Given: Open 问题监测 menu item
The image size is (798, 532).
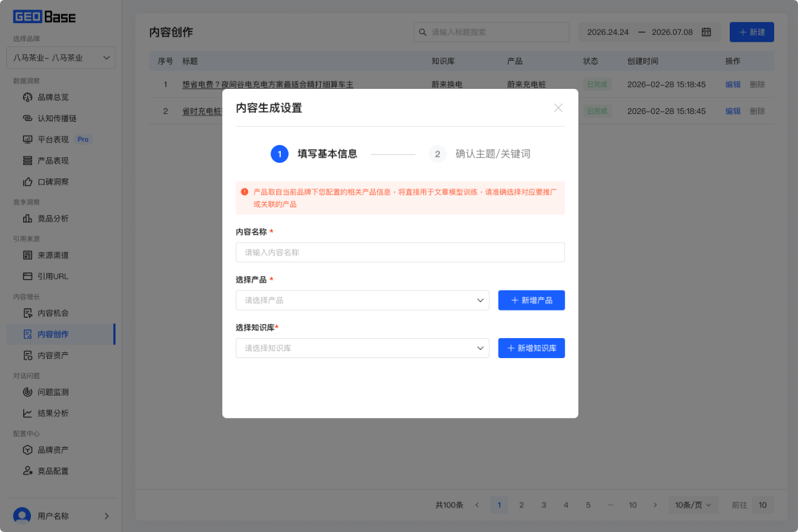Looking at the screenshot, I should (x=61, y=392).
